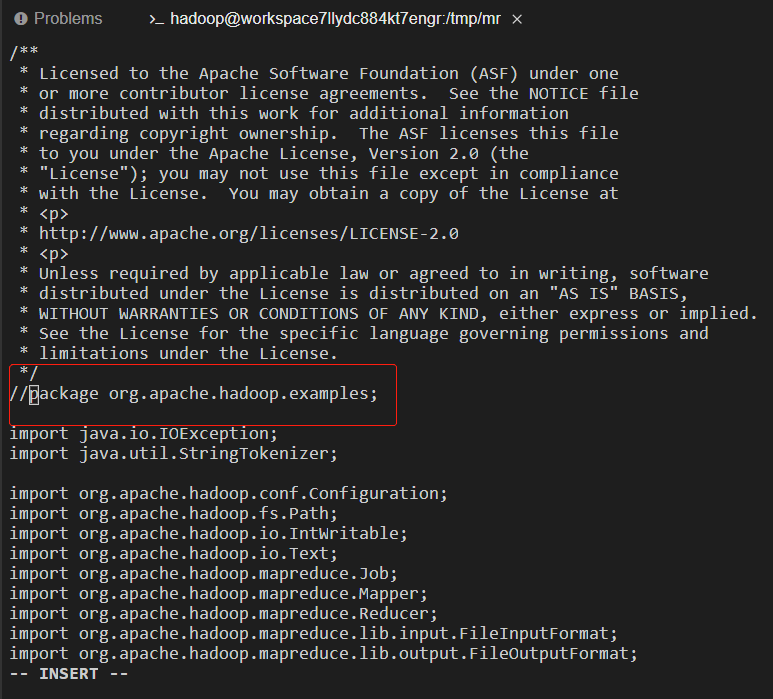Click the INSERT mode status line
Viewport: 773px width, 699px height.
pyautogui.click(x=69, y=674)
